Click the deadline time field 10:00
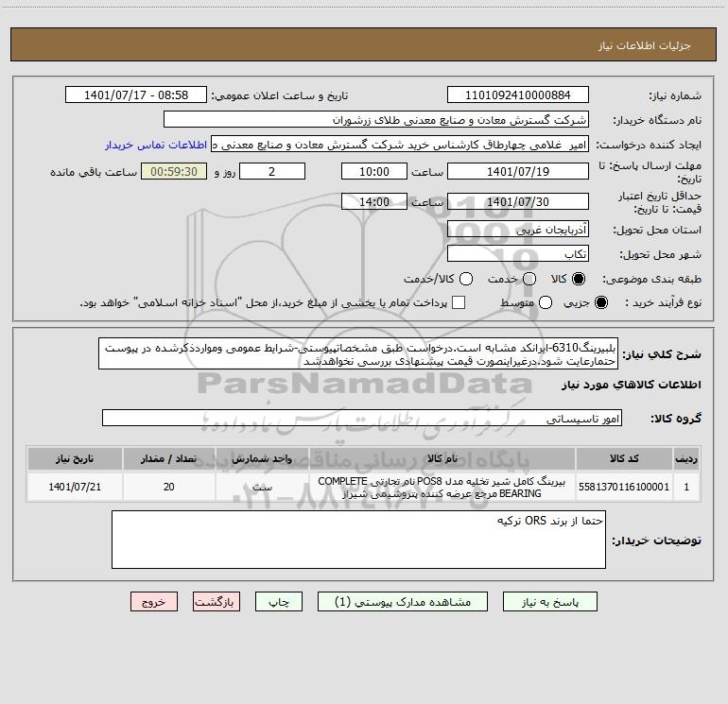This screenshot has height=704, width=728. pyautogui.click(x=374, y=171)
